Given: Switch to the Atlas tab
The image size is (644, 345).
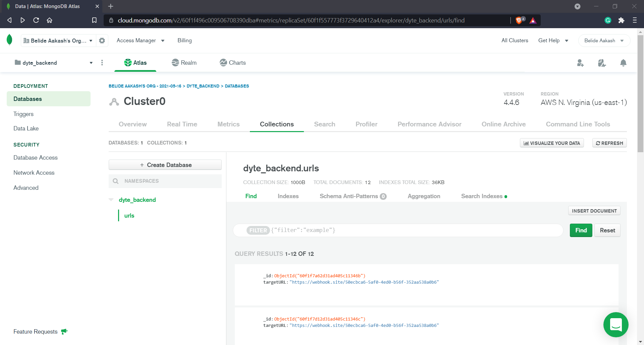Looking at the screenshot, I should pyautogui.click(x=135, y=63).
